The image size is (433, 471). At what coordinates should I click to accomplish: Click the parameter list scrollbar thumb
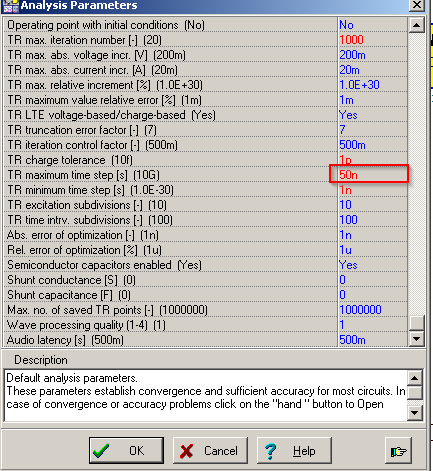click(417, 323)
